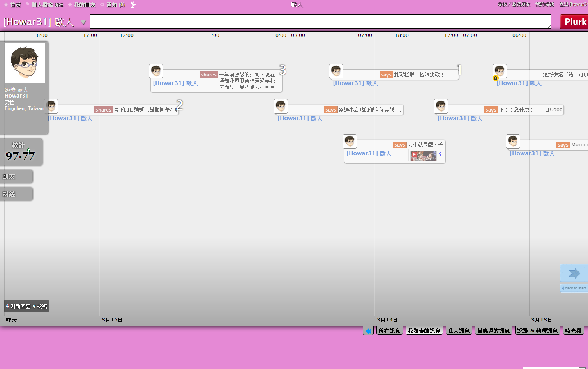Switch to the 私人訊息 tab
This screenshot has height=369, width=588.
(459, 331)
